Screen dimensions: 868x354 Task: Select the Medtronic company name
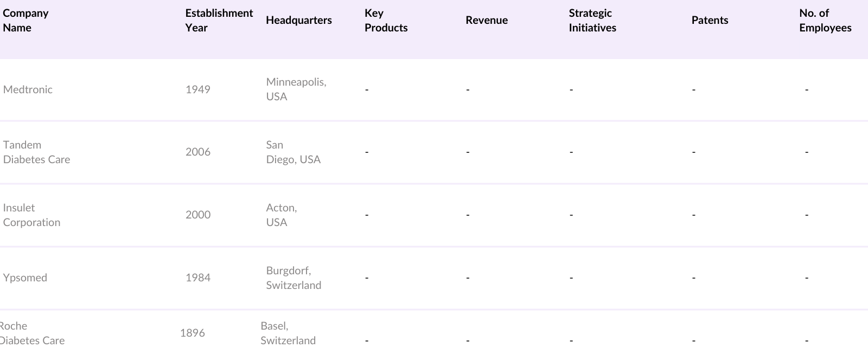click(x=28, y=89)
